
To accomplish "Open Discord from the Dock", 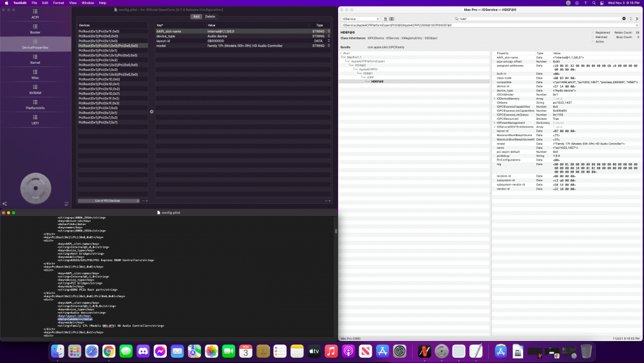I will coord(143,351).
